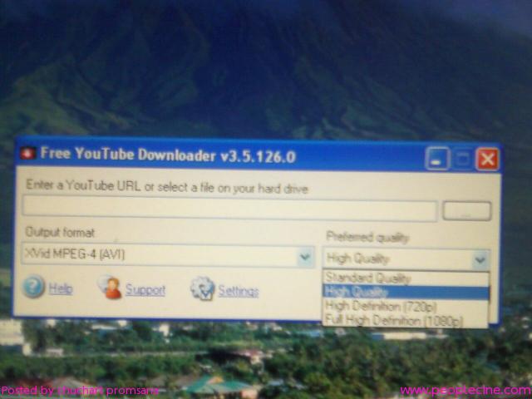Screen dimensions: 532x399
Task: Open the Settings link
Action: click(x=239, y=292)
